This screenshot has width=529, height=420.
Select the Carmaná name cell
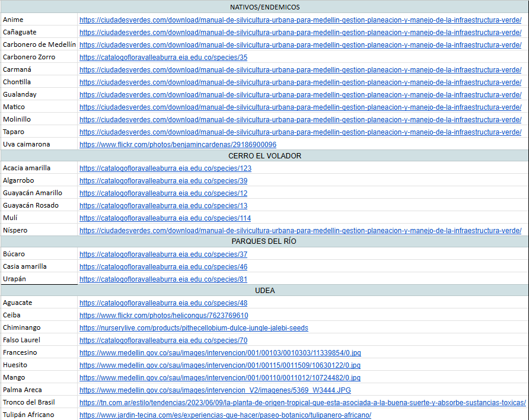pos(39,69)
